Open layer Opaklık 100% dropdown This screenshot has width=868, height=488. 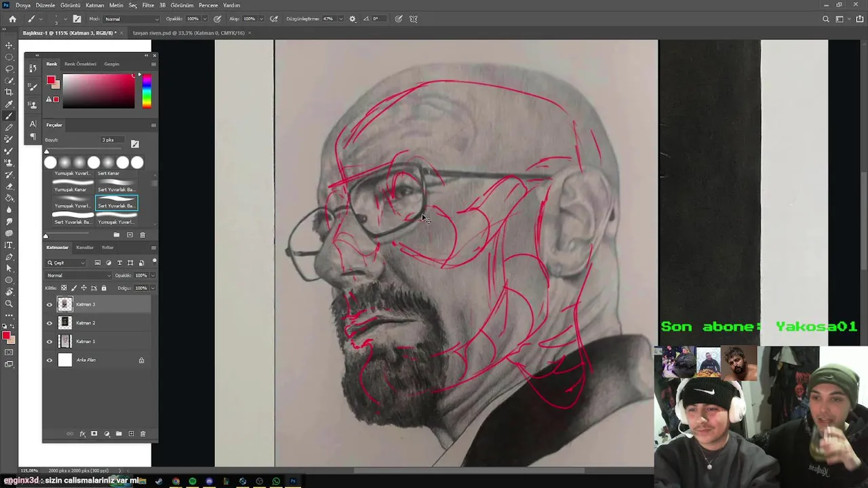click(153, 276)
